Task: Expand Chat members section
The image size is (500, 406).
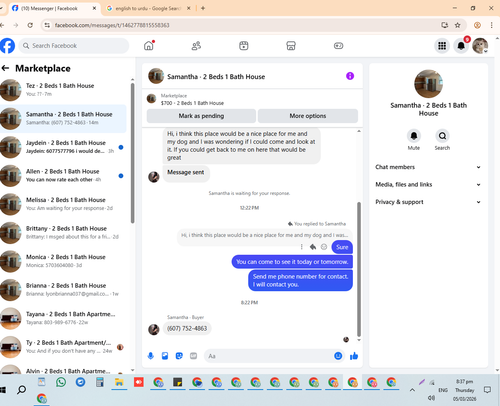Action: pos(428,167)
